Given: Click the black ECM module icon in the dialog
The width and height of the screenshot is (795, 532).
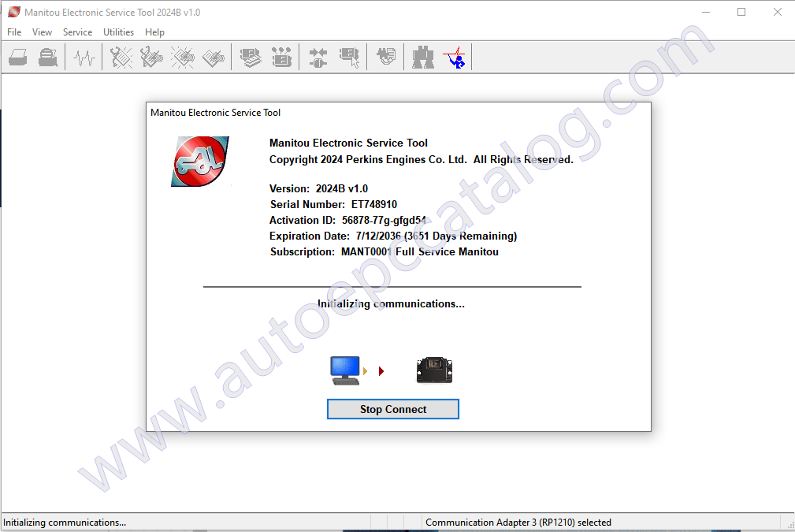Looking at the screenshot, I should 434,370.
